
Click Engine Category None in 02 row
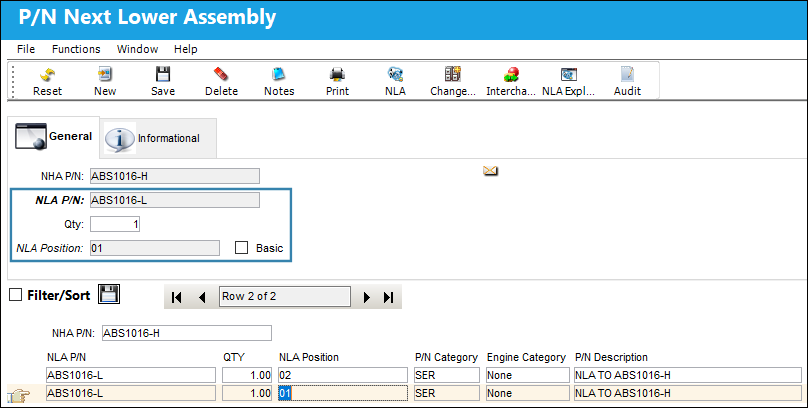point(528,375)
